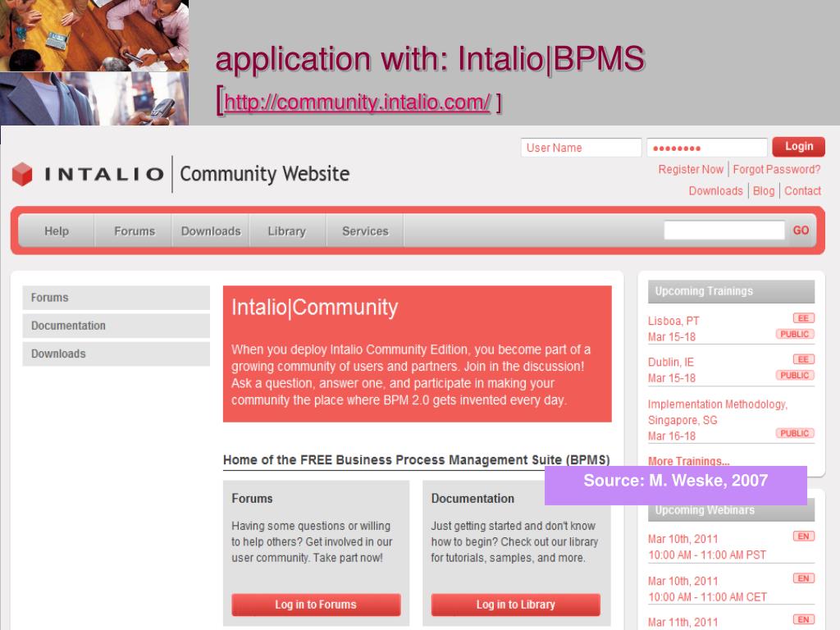The width and height of the screenshot is (840, 630).
Task: Click the EN badge for Mar 11th webinar
Action: click(804, 619)
